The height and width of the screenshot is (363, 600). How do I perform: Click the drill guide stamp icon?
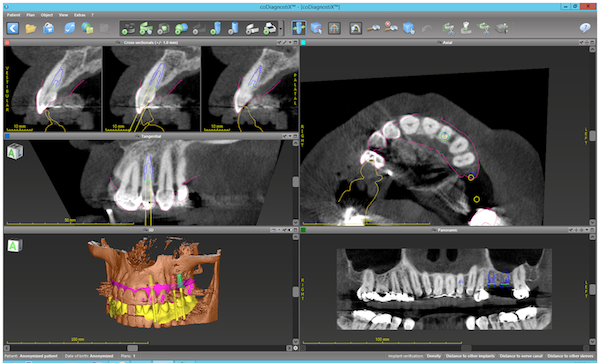(466, 28)
